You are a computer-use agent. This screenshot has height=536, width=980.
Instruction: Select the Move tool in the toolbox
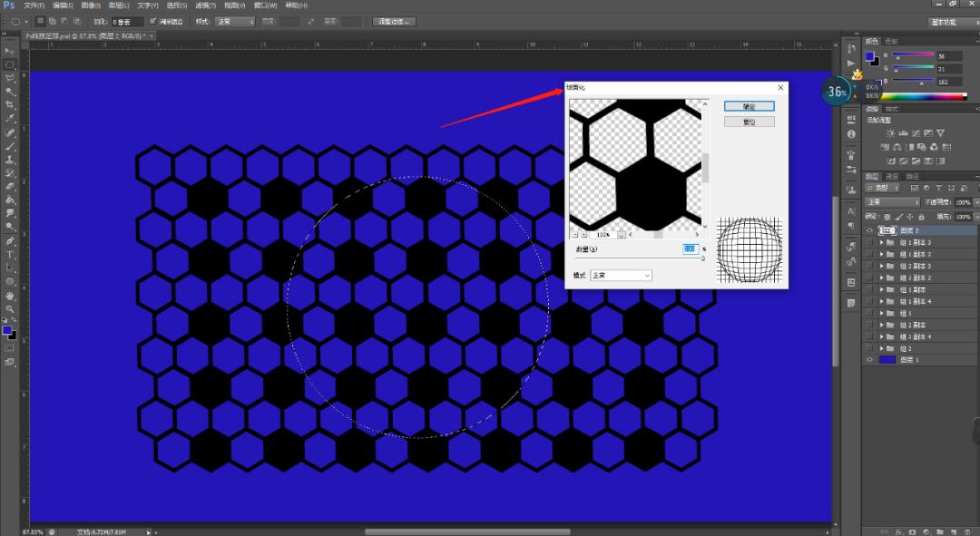click(x=10, y=52)
